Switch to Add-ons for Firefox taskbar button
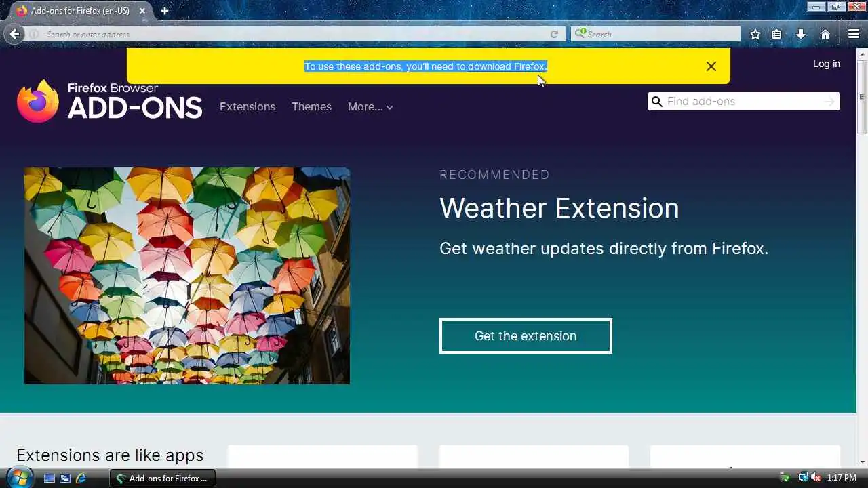Screen dimensions: 868x488 coord(163,478)
